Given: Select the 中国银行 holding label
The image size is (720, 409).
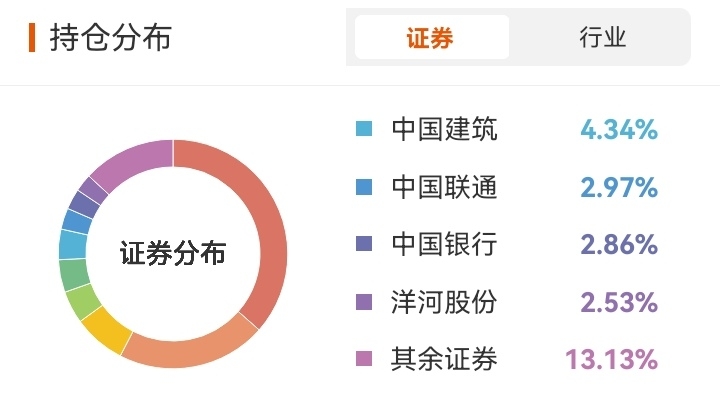Looking at the screenshot, I should point(444,244).
